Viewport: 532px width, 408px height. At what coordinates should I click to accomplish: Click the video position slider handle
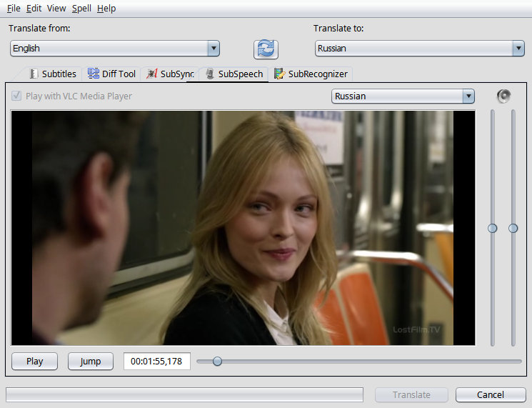click(217, 362)
